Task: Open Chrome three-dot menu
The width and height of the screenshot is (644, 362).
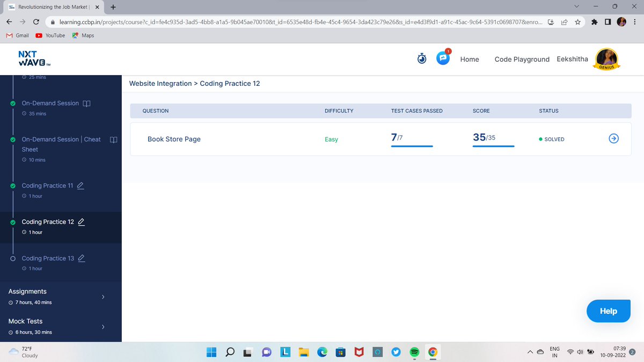Action: tap(635, 23)
